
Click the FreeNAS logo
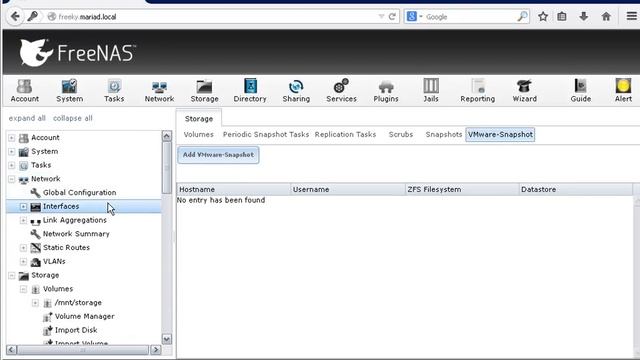pos(78,52)
